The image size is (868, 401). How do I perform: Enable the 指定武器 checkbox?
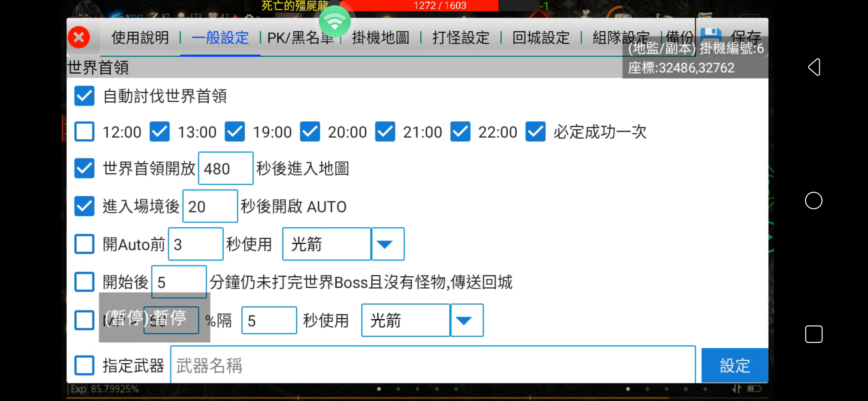pos(84,365)
